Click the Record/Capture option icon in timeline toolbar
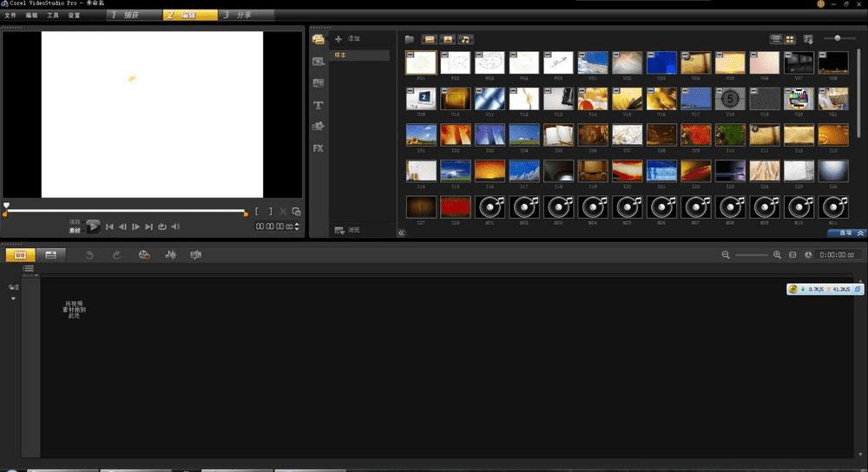The height and width of the screenshot is (472, 868). click(x=144, y=255)
